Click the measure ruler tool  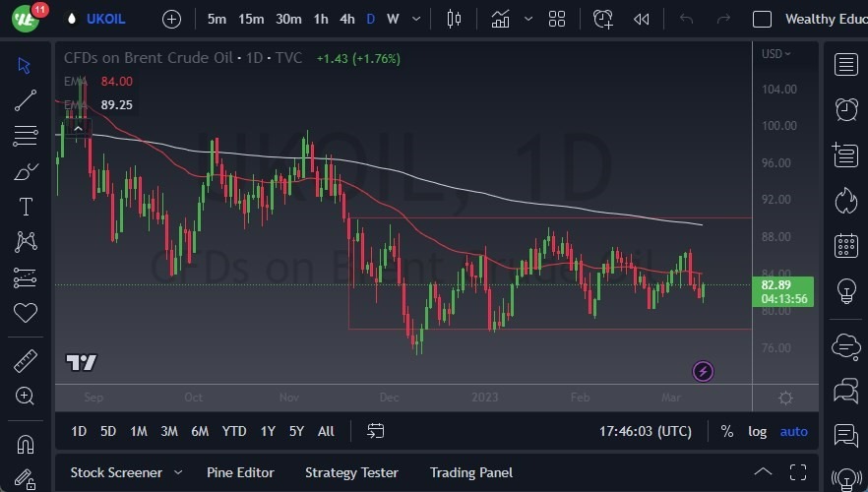coord(26,360)
